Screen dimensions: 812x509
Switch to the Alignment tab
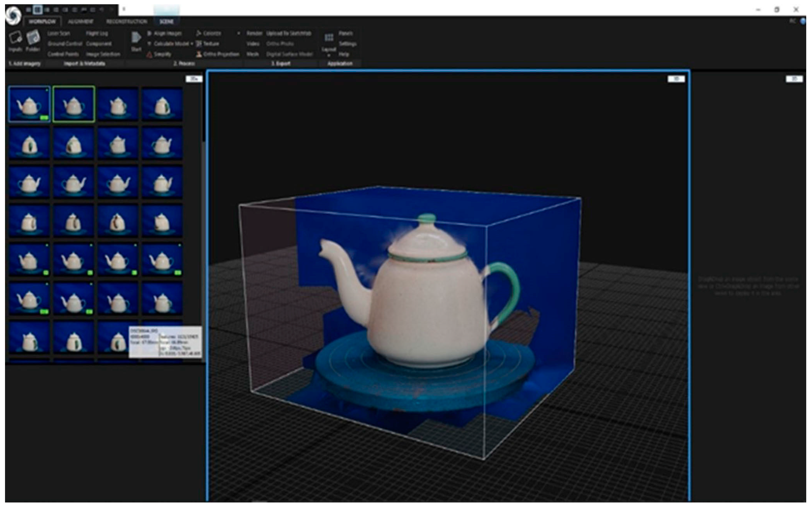pyautogui.click(x=80, y=22)
